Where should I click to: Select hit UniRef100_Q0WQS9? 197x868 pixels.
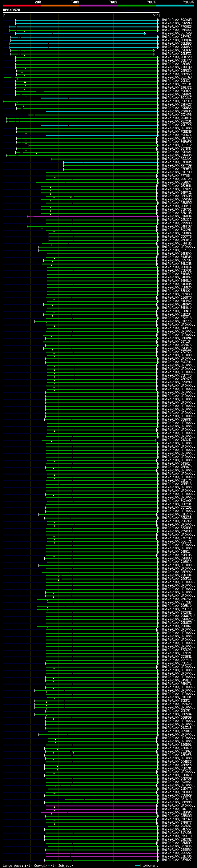pos(177,47)
